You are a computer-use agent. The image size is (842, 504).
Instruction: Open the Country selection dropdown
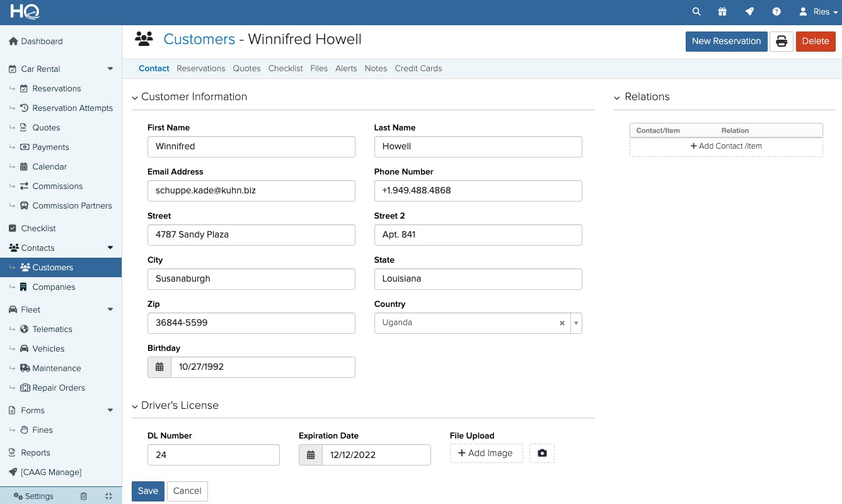point(575,323)
